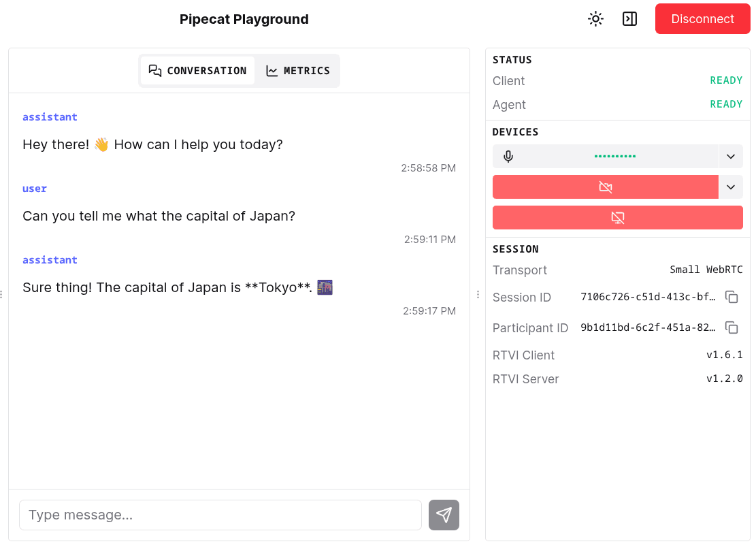
Task: Click the 'user' role label
Action: pyautogui.click(x=35, y=189)
